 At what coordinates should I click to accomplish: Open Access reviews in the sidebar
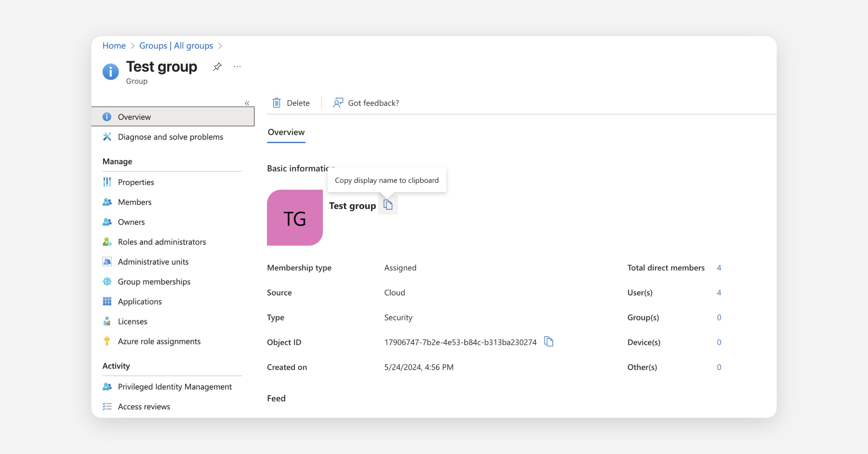click(144, 407)
